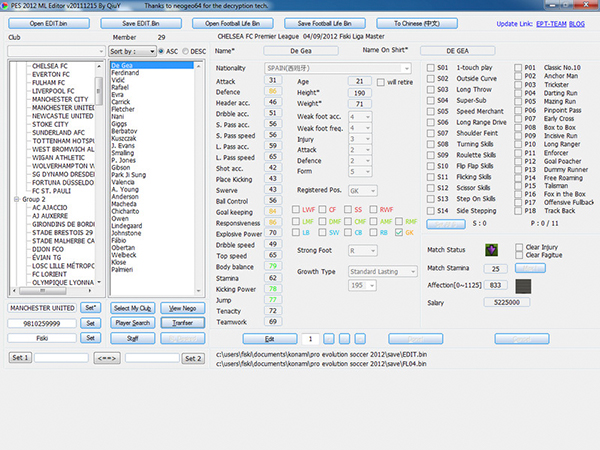This screenshot has width=600, height=450.
Task: Select the ASC sort radio button
Action: pos(161,51)
